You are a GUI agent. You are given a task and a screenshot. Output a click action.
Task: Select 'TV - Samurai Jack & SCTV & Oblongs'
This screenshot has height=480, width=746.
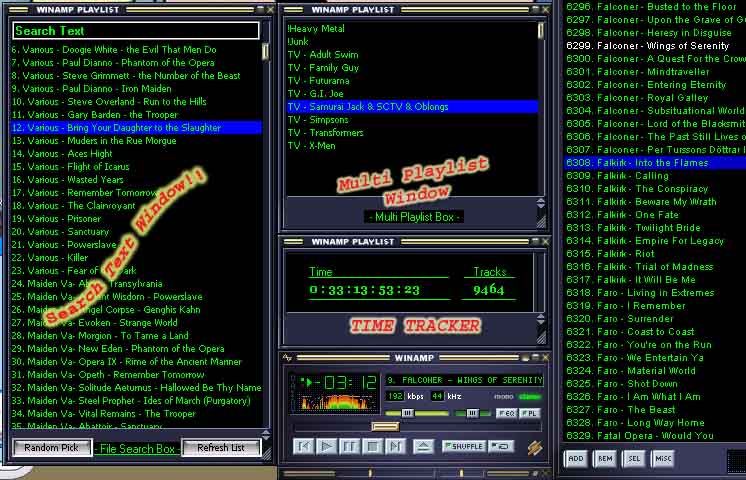(x=412, y=107)
